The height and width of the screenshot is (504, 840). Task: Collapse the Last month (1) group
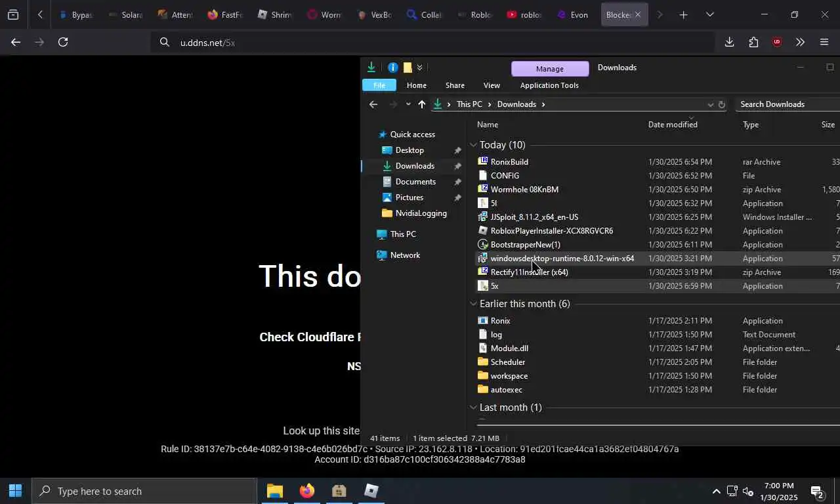(x=473, y=408)
